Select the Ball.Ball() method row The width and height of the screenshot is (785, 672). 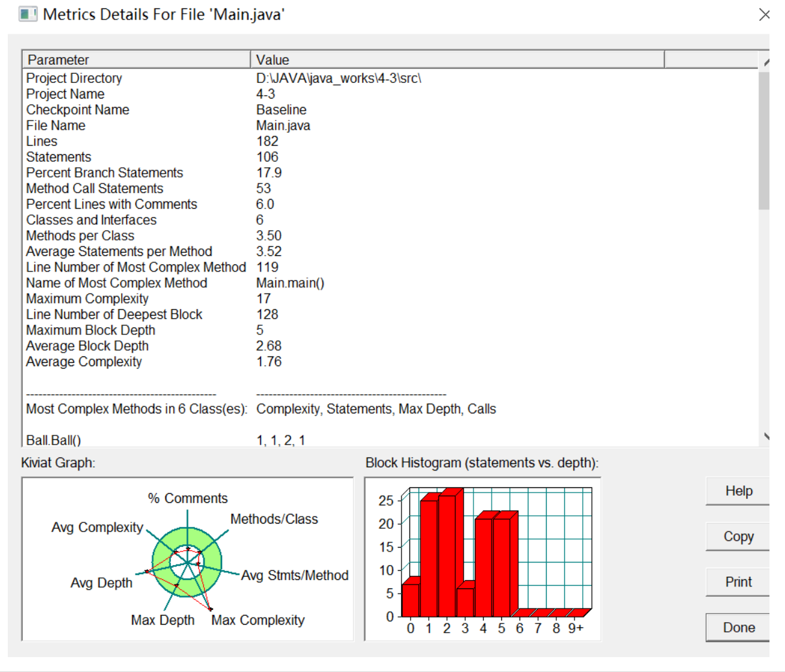point(390,440)
